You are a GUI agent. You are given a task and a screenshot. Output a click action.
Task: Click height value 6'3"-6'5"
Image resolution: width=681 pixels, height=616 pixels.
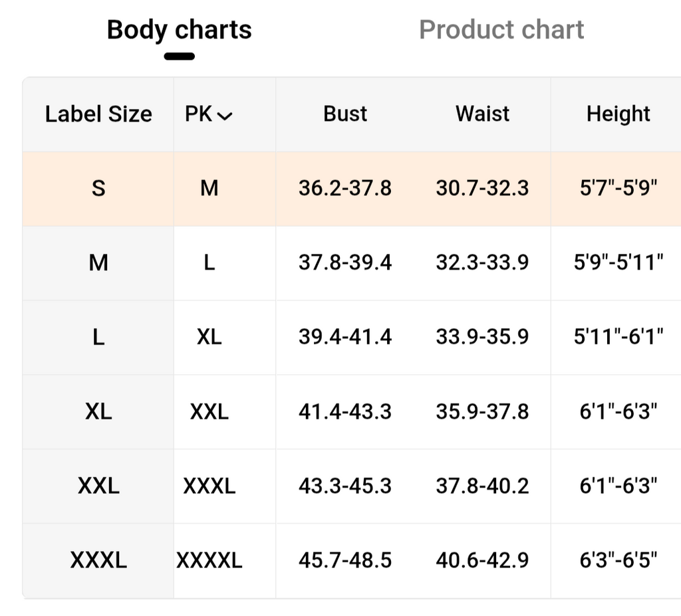tap(618, 561)
